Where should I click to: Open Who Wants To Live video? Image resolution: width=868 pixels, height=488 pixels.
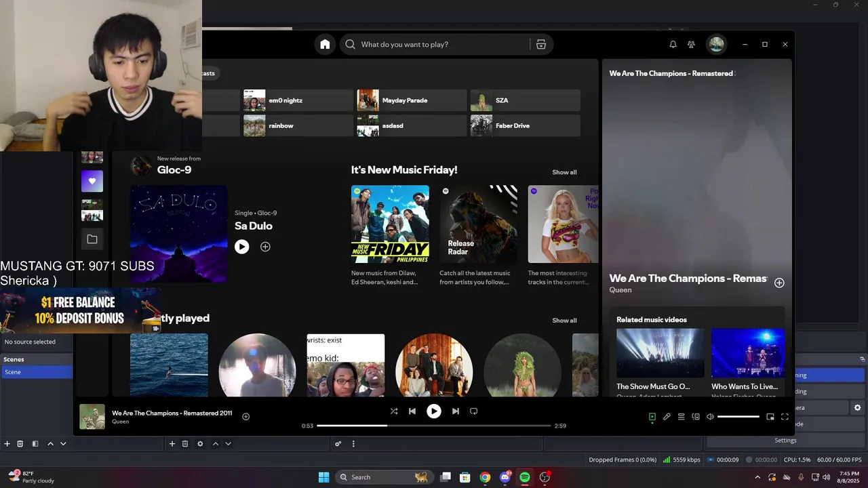[x=748, y=353]
